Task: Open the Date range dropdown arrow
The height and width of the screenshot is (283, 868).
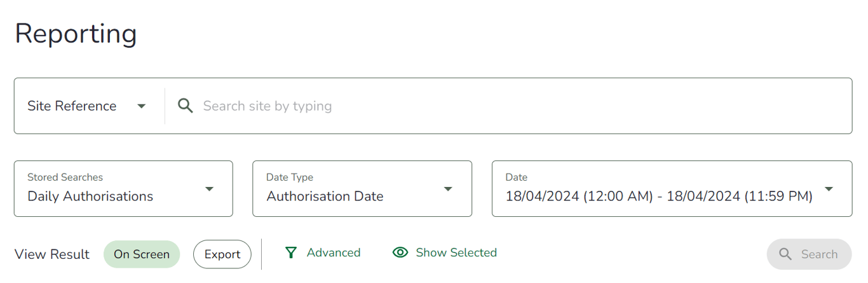Action: (829, 189)
